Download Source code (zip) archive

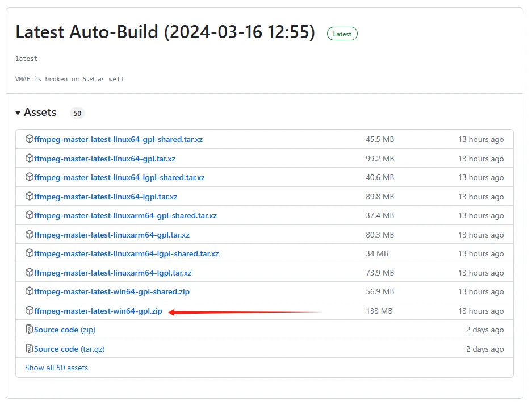tap(65, 330)
